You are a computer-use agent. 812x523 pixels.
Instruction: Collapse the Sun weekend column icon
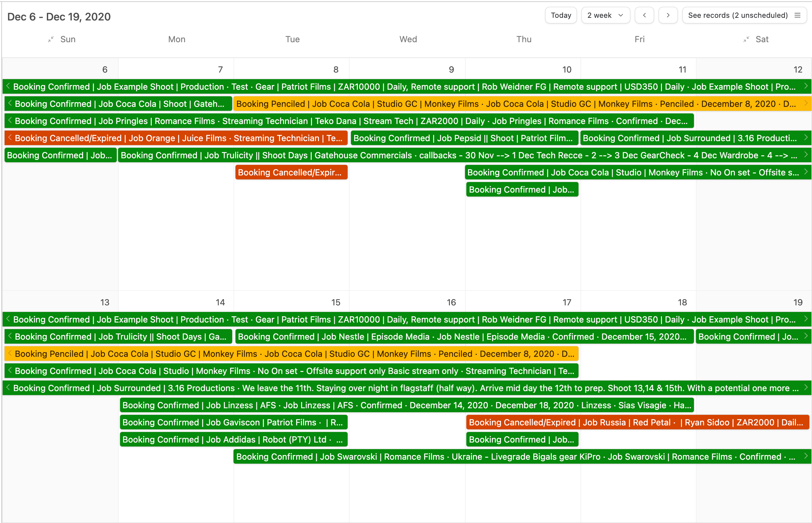click(51, 39)
